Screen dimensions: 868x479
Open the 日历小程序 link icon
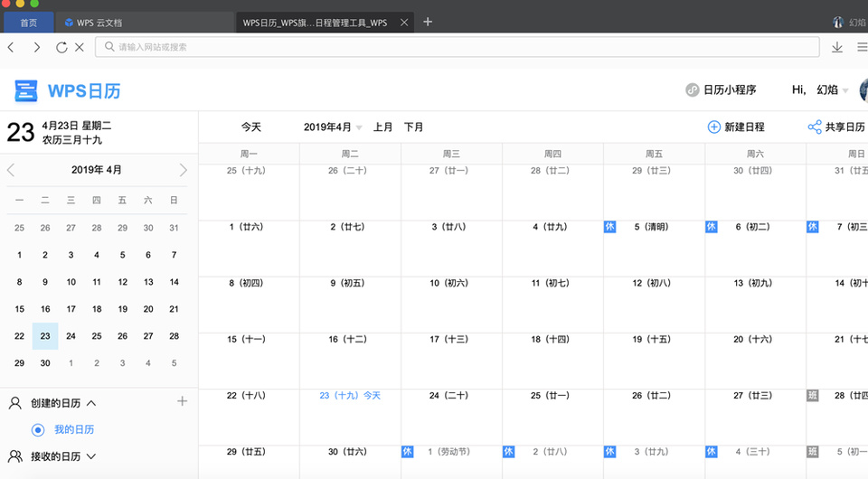pyautogui.click(x=693, y=89)
